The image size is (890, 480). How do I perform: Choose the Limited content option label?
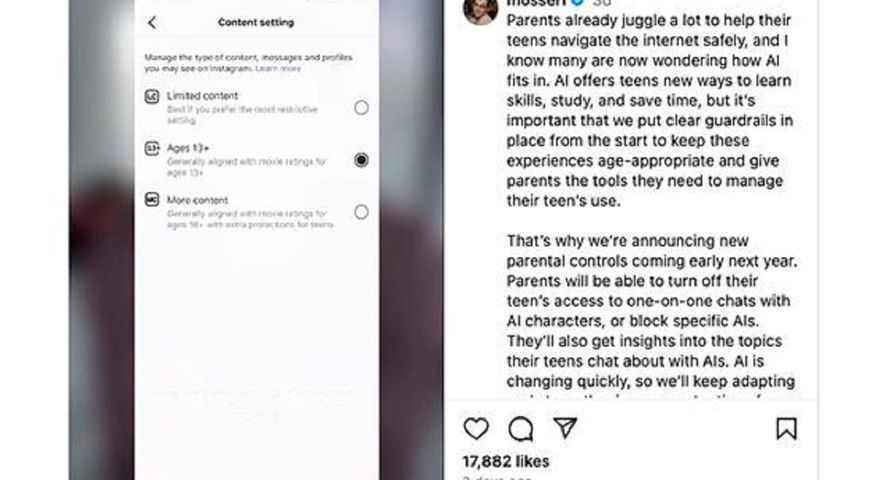[x=203, y=96]
